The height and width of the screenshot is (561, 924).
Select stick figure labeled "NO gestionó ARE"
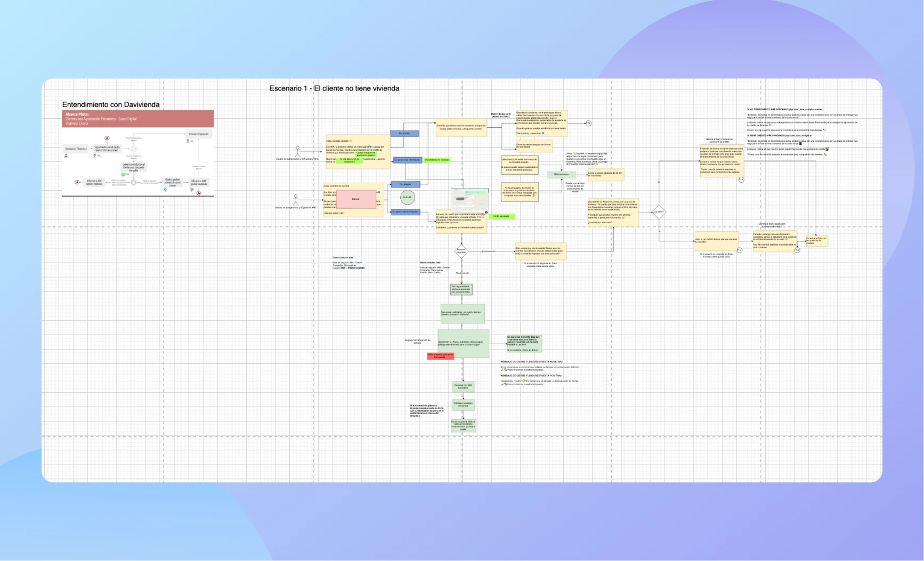[x=297, y=151]
